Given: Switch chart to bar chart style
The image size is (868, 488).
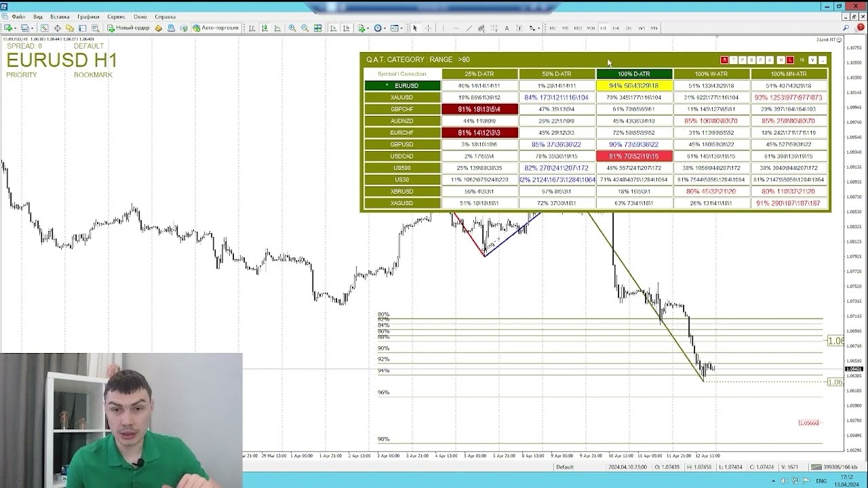Looking at the screenshot, I should [x=252, y=28].
